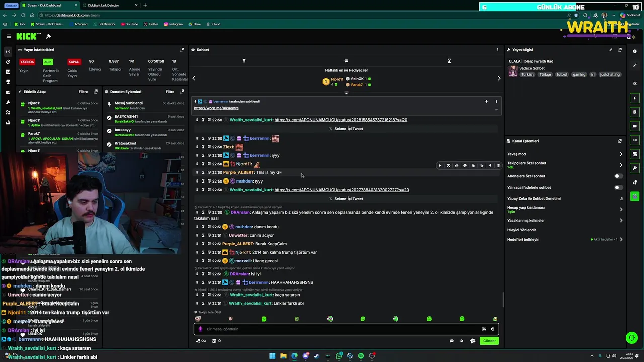The image size is (644, 362).
Task: Toggle Yalnızca ifadelerle sohbet switch
Action: (618, 188)
